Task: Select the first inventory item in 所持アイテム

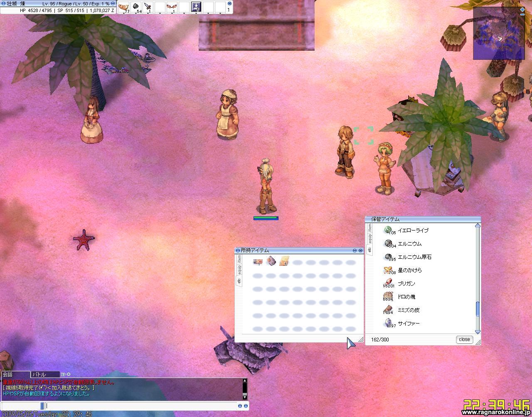Action: click(x=258, y=261)
